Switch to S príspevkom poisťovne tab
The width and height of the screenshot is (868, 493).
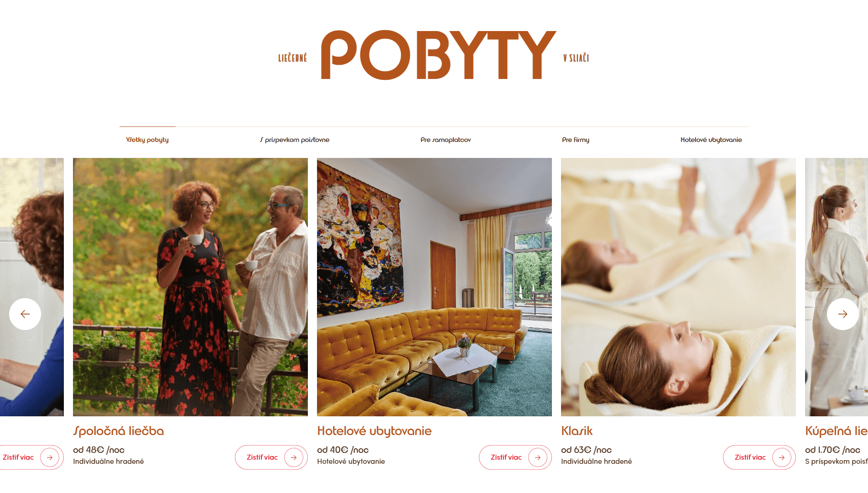(x=295, y=140)
